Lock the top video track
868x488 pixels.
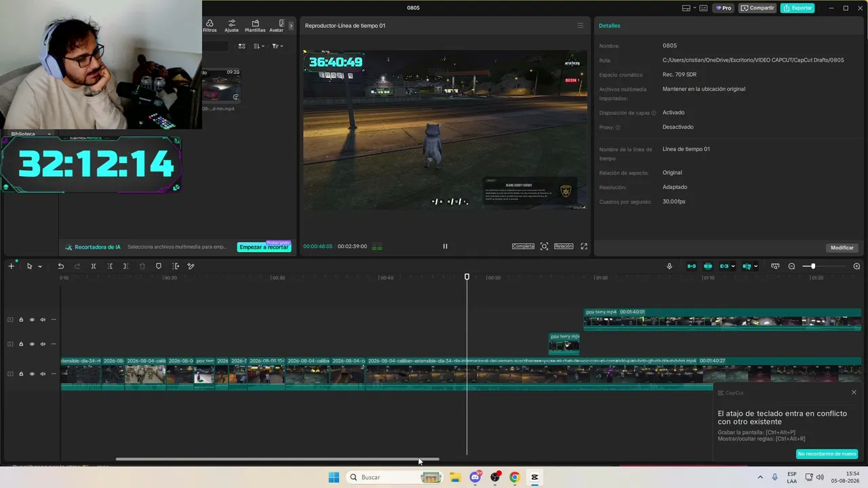(x=21, y=320)
